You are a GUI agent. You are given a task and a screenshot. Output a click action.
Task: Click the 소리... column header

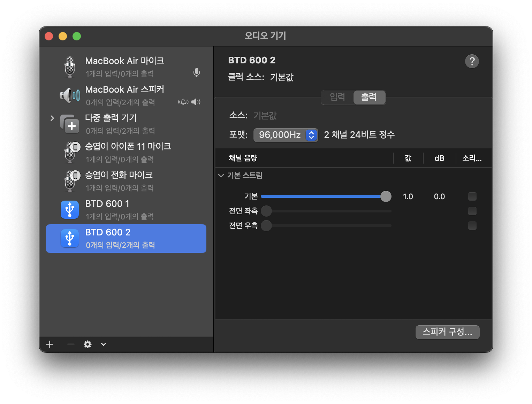[x=472, y=158]
